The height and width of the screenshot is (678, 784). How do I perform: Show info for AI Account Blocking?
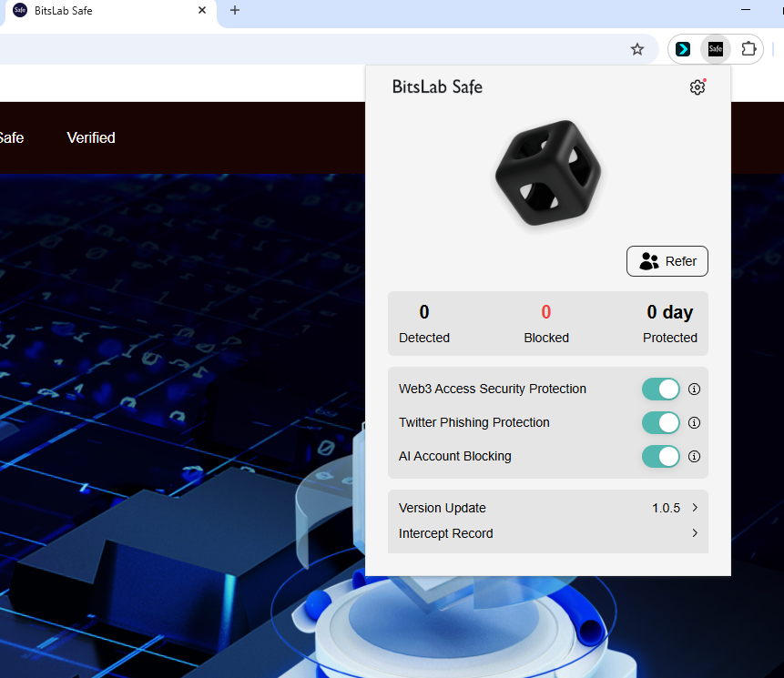[x=694, y=456]
